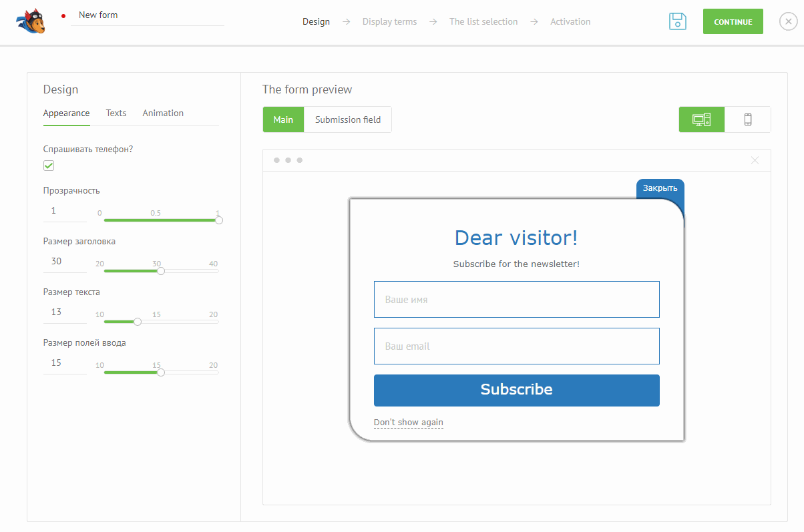Click the Закрыть button on the popup

660,188
